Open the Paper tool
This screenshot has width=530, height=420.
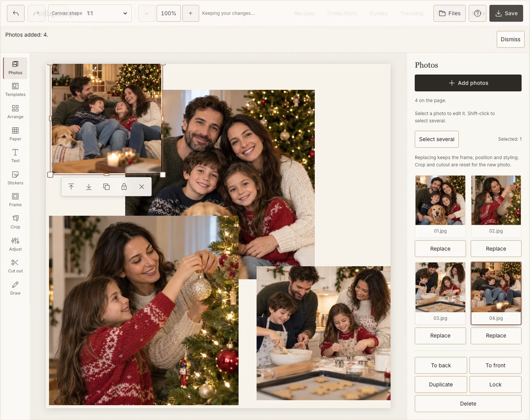click(15, 134)
